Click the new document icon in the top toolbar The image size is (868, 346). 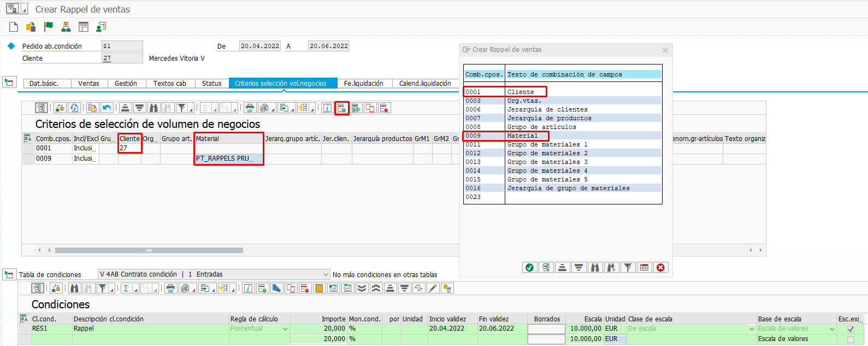point(14,27)
